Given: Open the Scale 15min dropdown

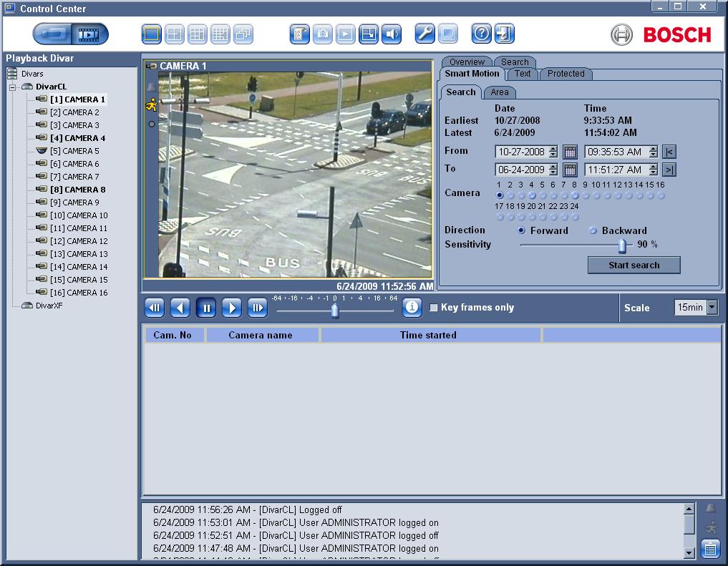Looking at the screenshot, I should pyautogui.click(x=712, y=307).
